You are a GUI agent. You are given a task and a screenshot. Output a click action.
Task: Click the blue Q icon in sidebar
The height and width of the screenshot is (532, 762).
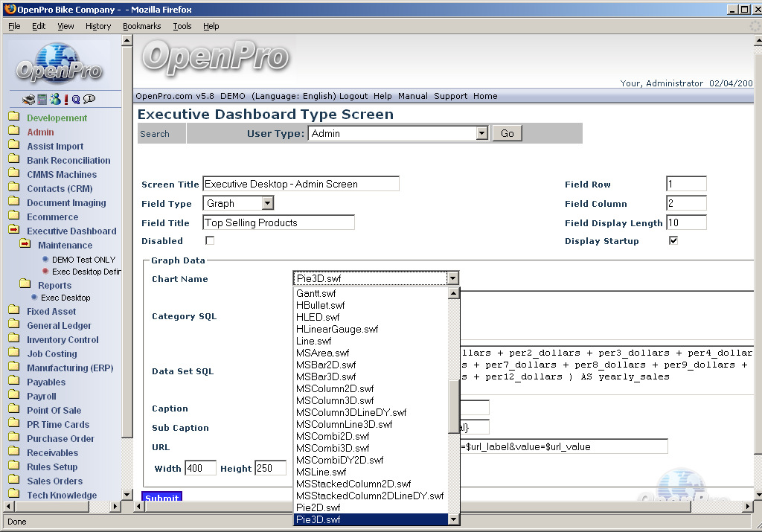(x=76, y=99)
